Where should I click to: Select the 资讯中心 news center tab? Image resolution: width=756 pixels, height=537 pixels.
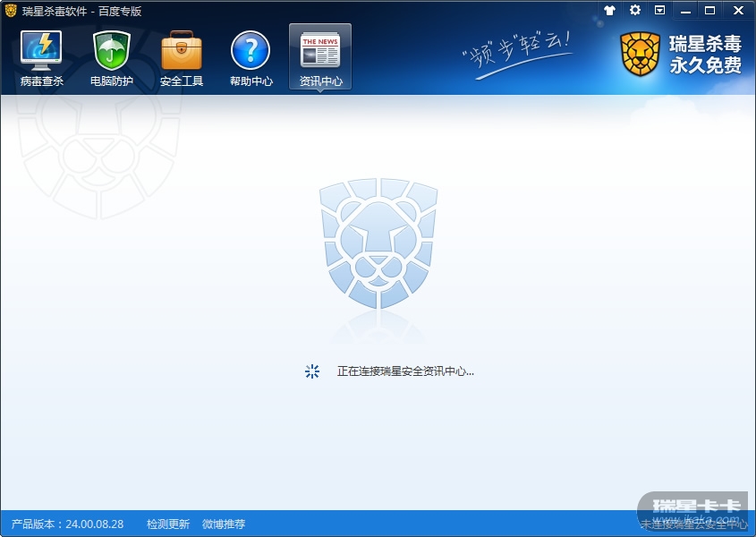click(320, 57)
